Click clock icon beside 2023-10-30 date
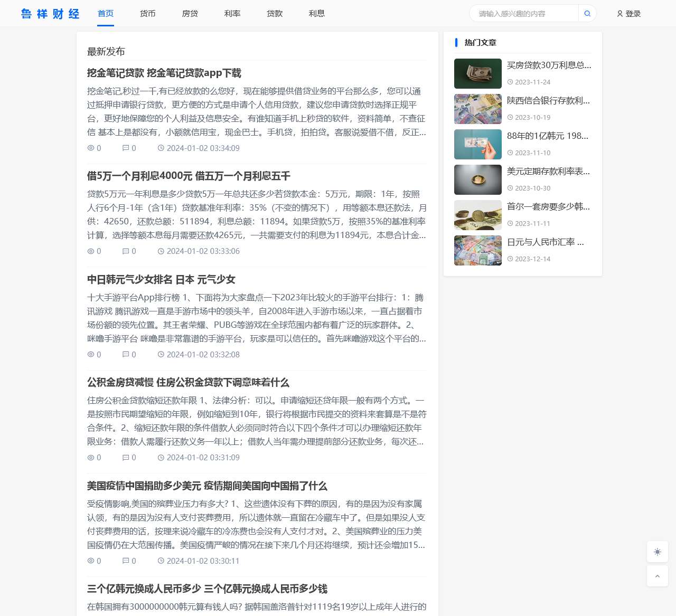Screen dimensions: 676x616 coord(510,188)
